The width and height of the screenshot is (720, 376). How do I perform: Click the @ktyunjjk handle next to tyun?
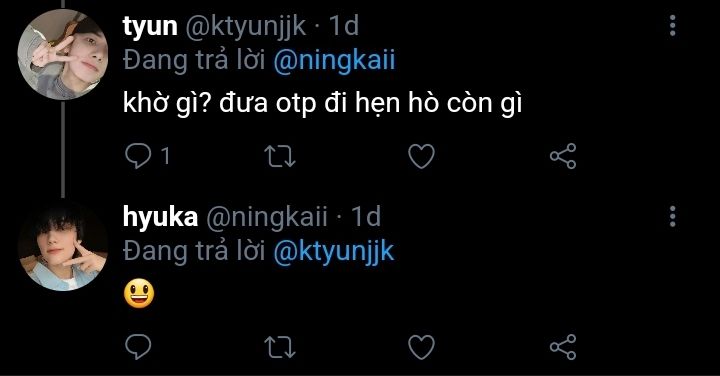(246, 27)
